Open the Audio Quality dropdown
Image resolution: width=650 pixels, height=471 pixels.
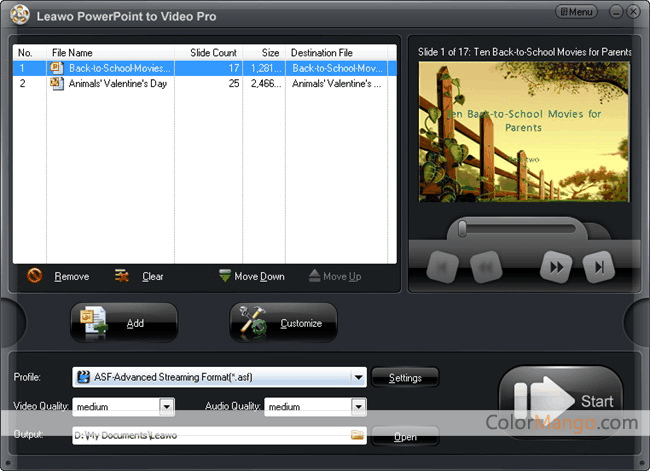point(358,407)
